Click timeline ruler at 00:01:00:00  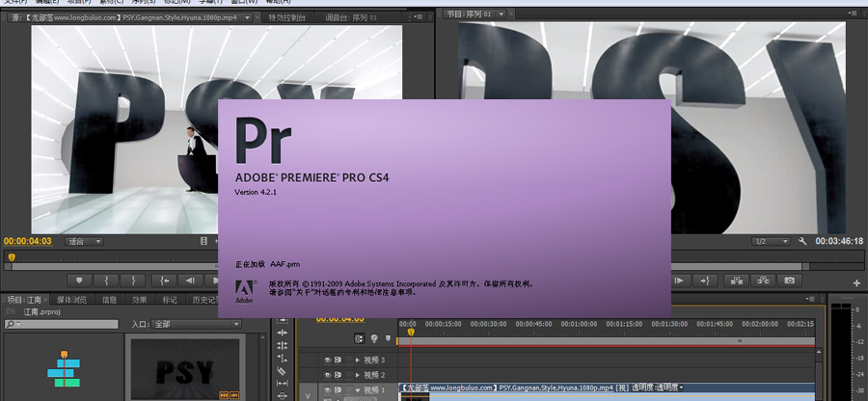(x=579, y=324)
